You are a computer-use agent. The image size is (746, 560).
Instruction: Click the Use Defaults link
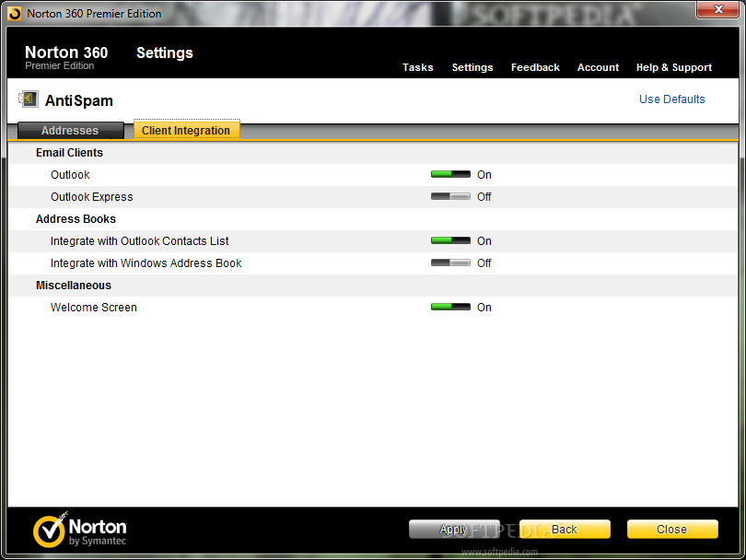pyautogui.click(x=671, y=99)
